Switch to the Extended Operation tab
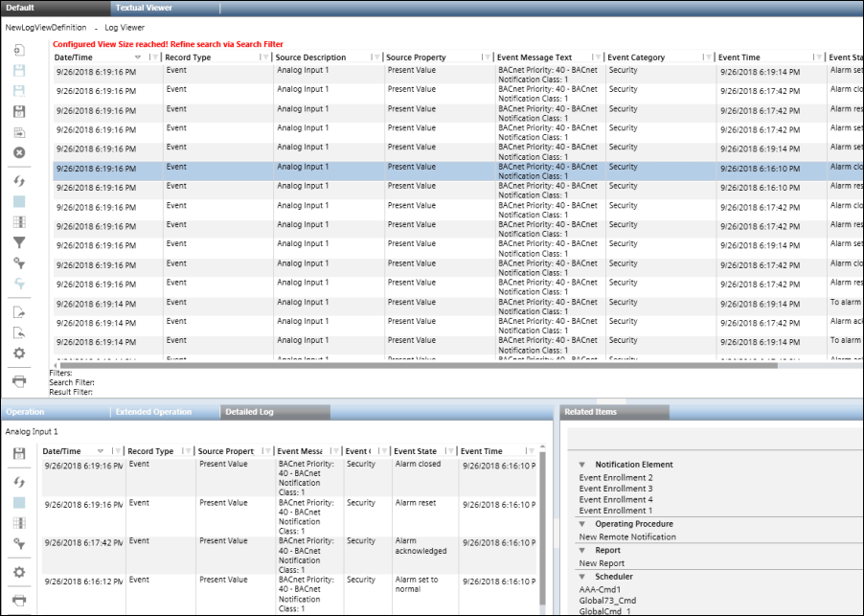 point(152,412)
